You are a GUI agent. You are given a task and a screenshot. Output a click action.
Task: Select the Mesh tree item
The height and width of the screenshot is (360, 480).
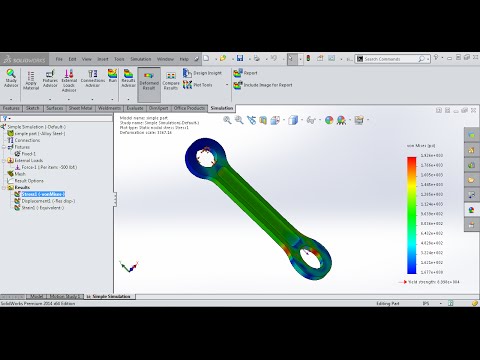point(16,174)
